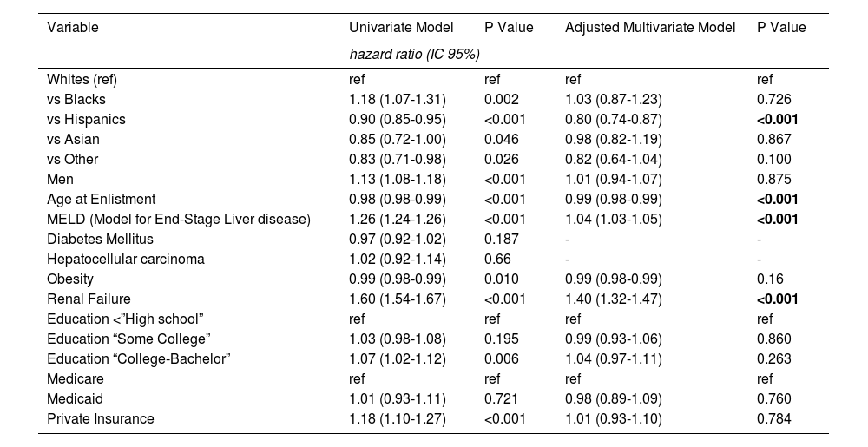Select the "Whites (ref)" row label

coord(82,80)
